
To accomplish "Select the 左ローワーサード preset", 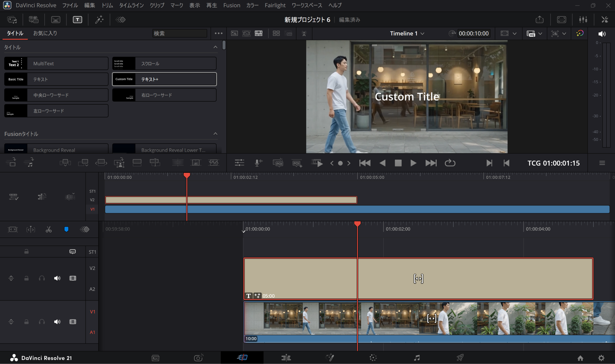I will tap(56, 111).
